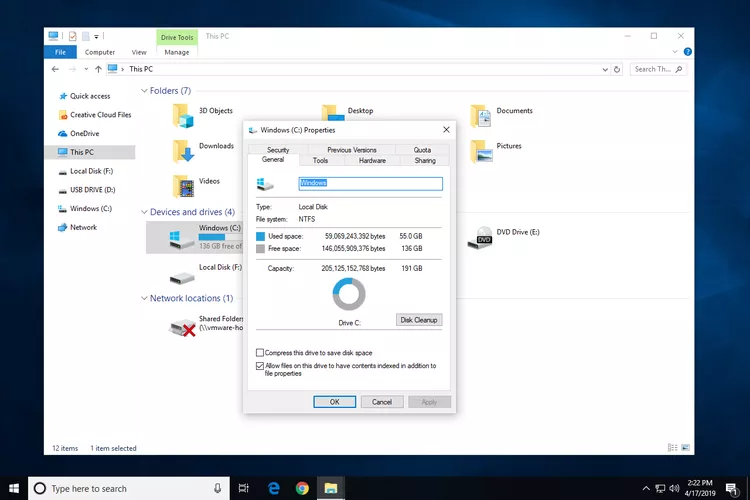Collapse the Folders (7) group
The width and height of the screenshot is (750, 500).
(144, 90)
